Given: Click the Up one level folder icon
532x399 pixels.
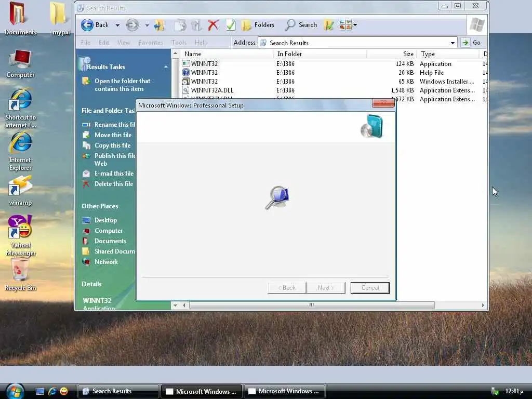Looking at the screenshot, I should tap(159, 25).
